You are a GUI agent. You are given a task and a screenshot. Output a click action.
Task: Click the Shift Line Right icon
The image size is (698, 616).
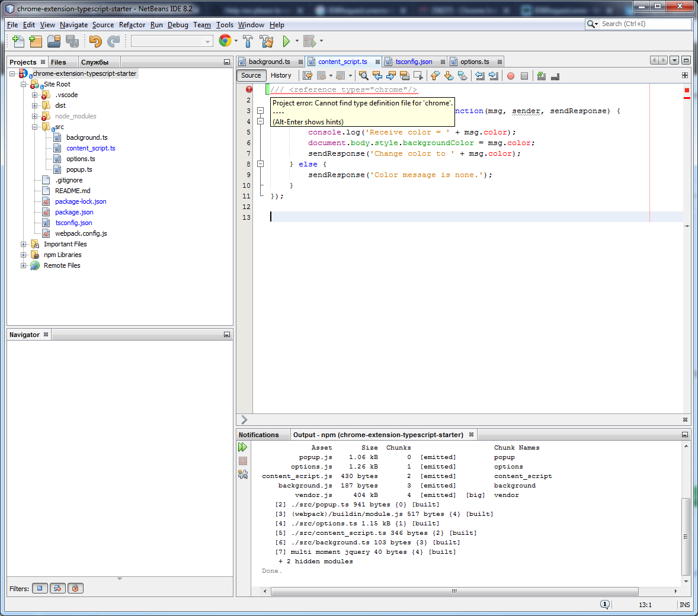tap(493, 76)
